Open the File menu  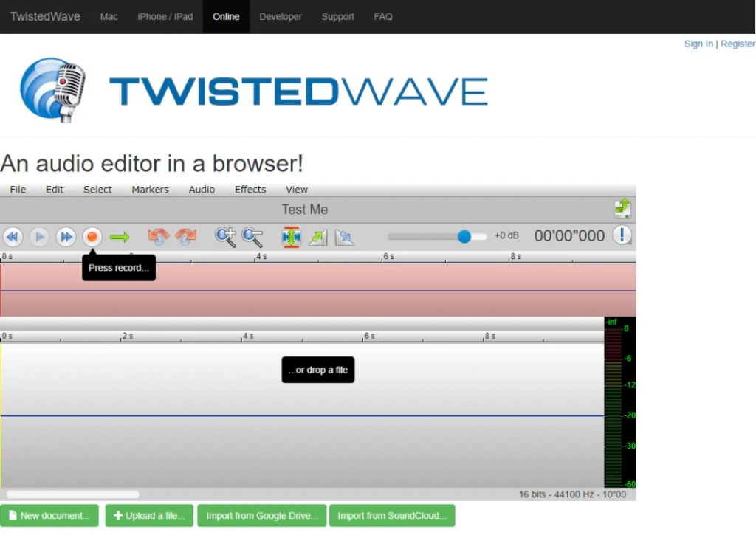tap(18, 190)
